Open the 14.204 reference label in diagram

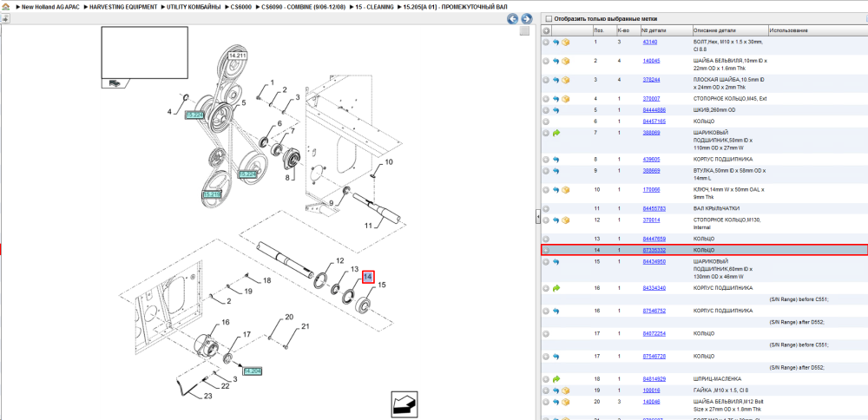253,371
